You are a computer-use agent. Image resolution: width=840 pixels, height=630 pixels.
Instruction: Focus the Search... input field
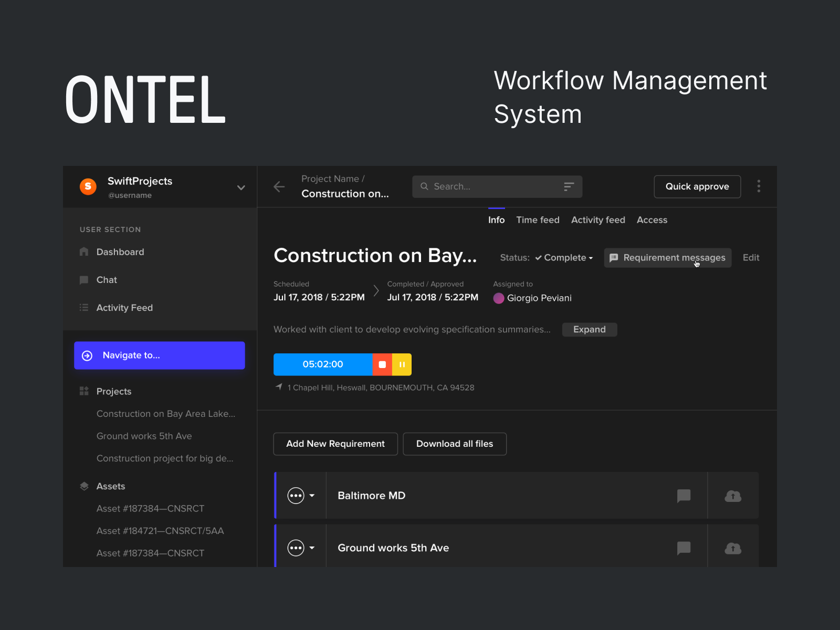(497, 186)
